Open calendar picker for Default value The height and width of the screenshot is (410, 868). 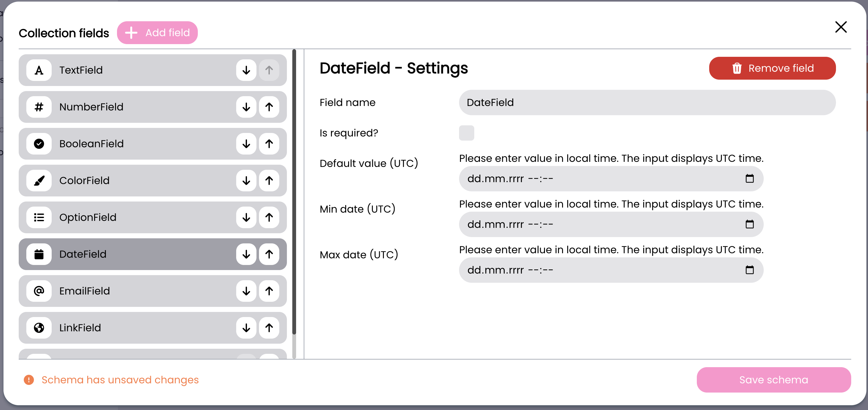pyautogui.click(x=749, y=178)
